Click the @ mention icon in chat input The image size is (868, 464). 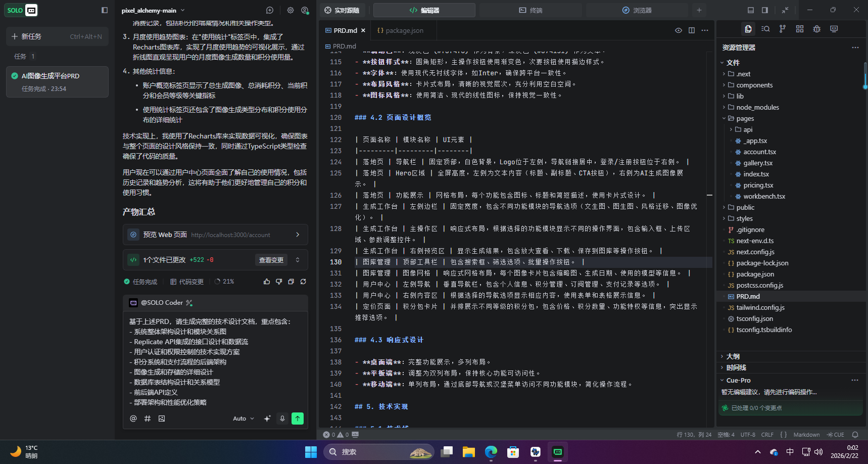(x=133, y=419)
